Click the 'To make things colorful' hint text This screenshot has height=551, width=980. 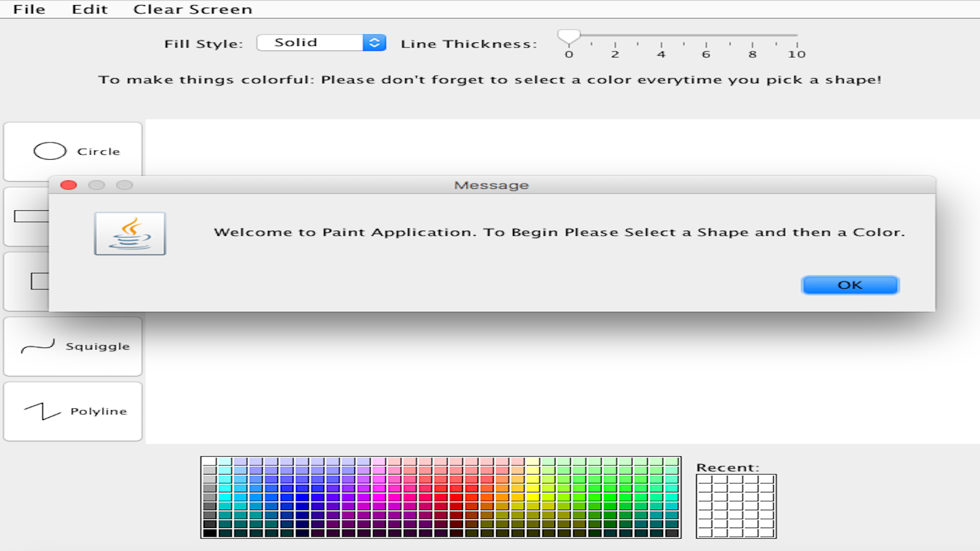pyautogui.click(x=490, y=80)
